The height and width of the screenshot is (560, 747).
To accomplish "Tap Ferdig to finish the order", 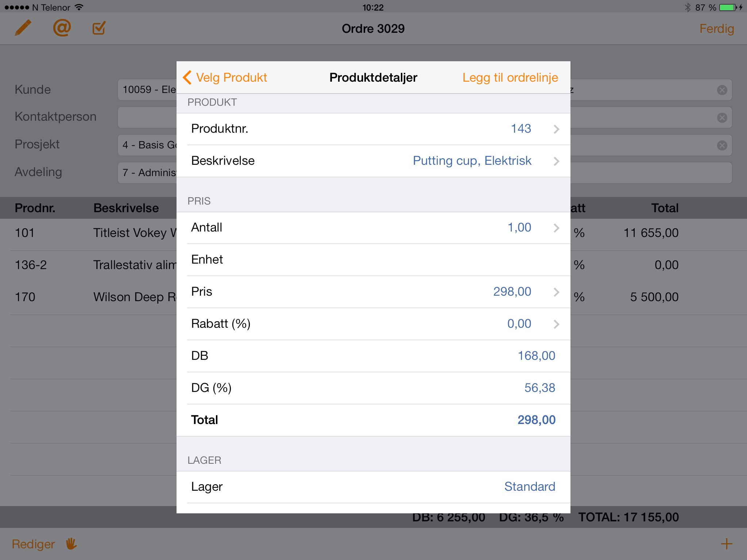I will pyautogui.click(x=716, y=28).
